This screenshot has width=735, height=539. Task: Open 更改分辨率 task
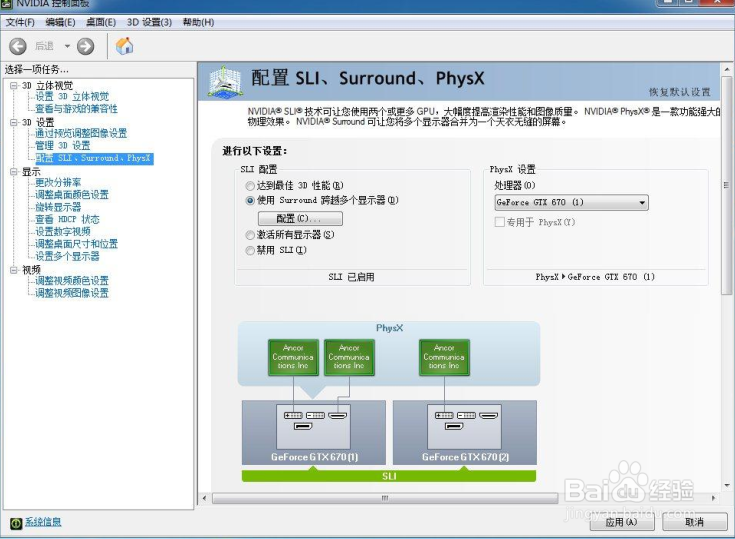58,182
